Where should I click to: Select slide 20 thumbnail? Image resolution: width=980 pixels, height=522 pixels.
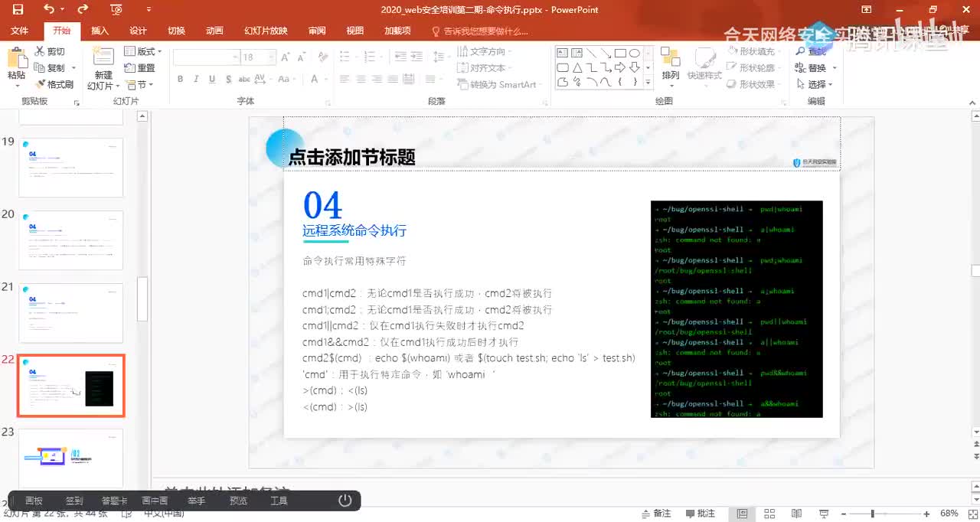pyautogui.click(x=70, y=240)
